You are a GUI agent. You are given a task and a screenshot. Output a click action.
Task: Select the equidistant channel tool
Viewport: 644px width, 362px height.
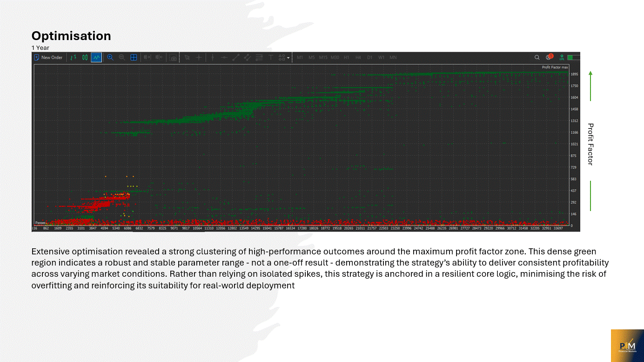(x=248, y=57)
